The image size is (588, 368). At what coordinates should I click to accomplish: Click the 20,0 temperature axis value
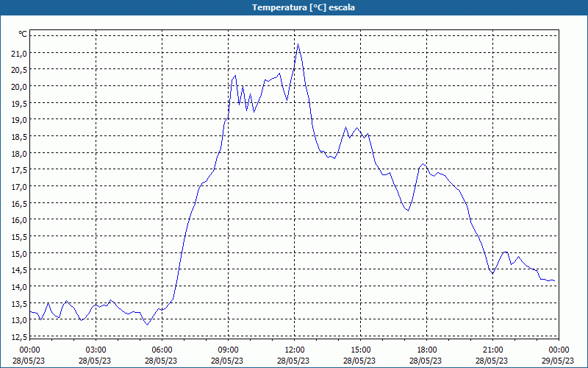pos(20,87)
